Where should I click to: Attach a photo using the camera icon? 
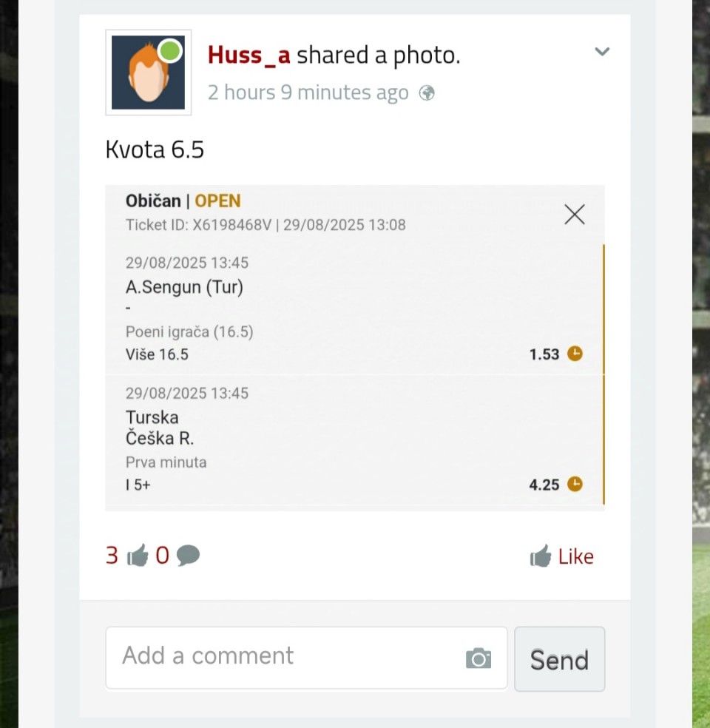point(479,658)
